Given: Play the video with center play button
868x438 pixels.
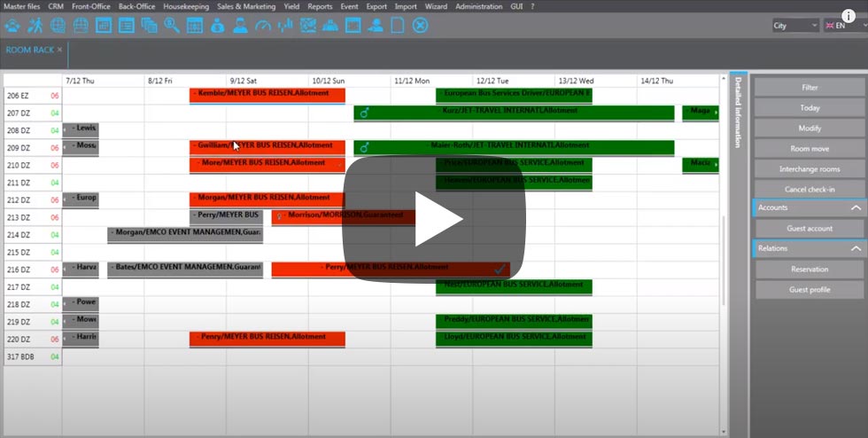Looking at the screenshot, I should pos(433,219).
